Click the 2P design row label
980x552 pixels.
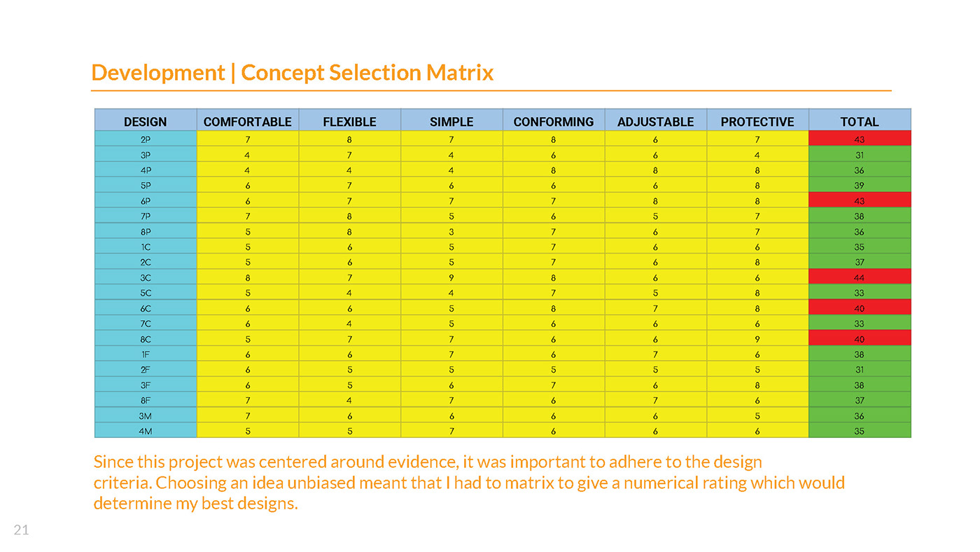click(146, 139)
